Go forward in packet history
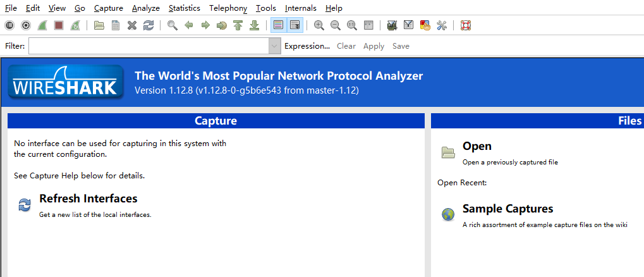 click(205, 25)
